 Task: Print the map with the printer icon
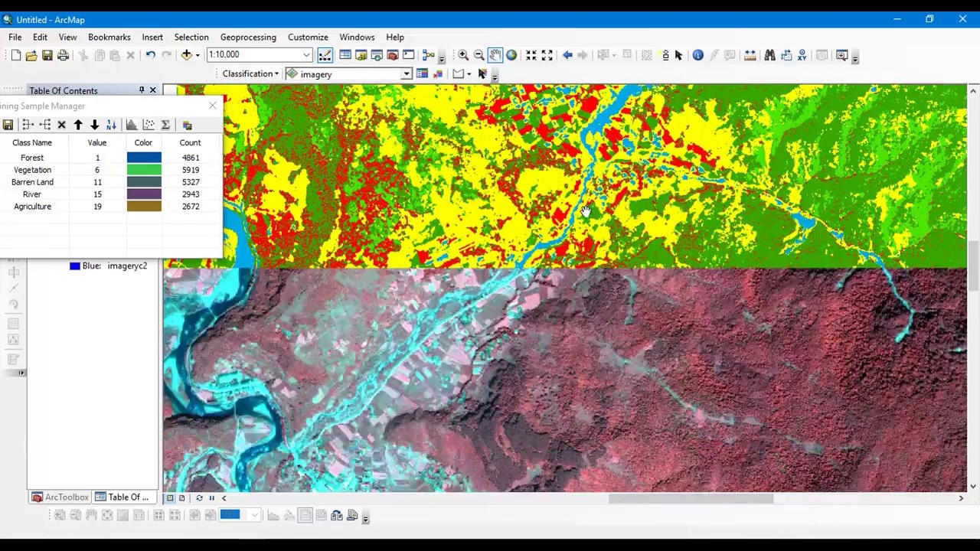coord(63,55)
